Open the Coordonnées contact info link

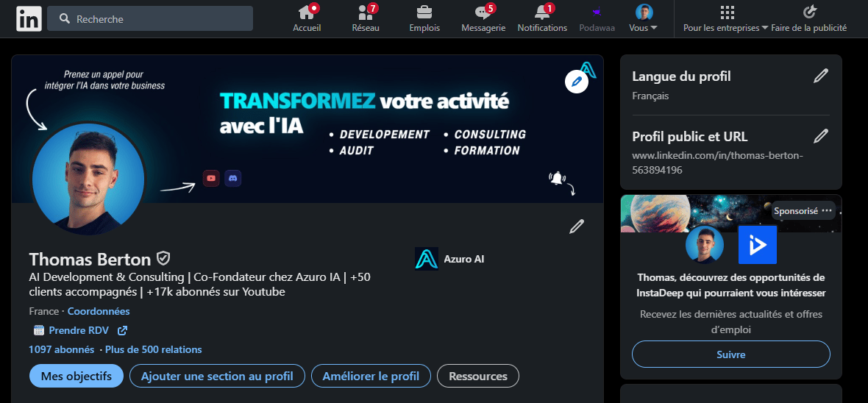click(x=99, y=311)
